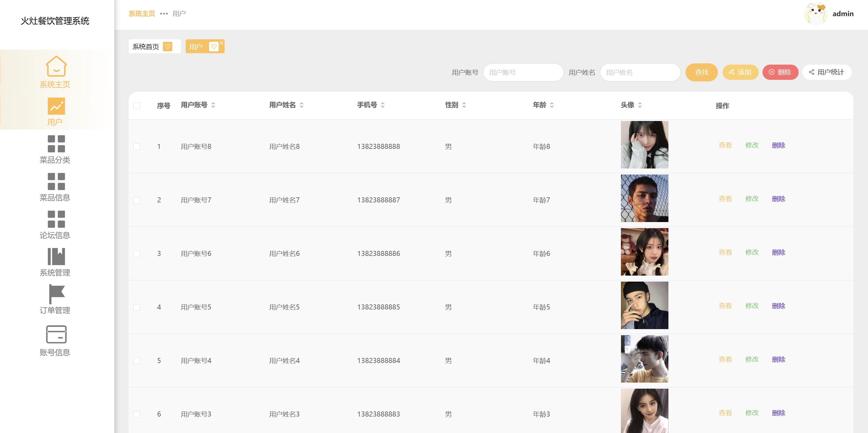Screen dimensions: 868x433
Task: Tick the checkbox for row 用户账号8
Action: point(137,147)
